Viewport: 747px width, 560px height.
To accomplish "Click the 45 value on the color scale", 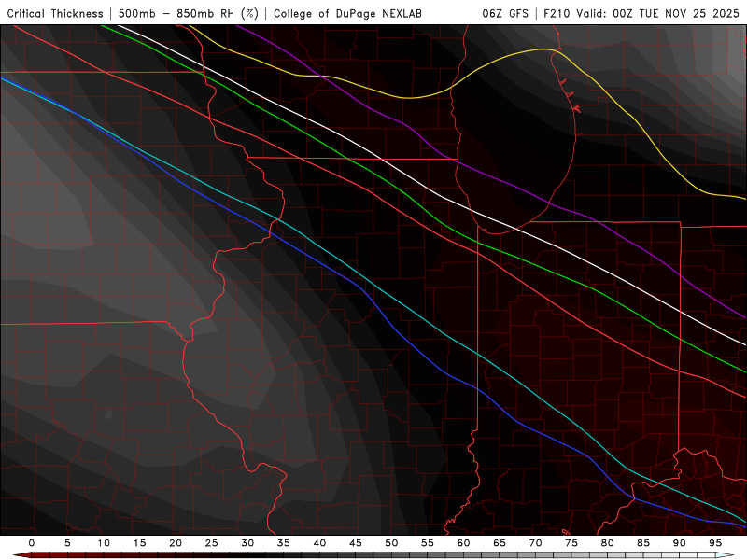I will coord(356,543).
